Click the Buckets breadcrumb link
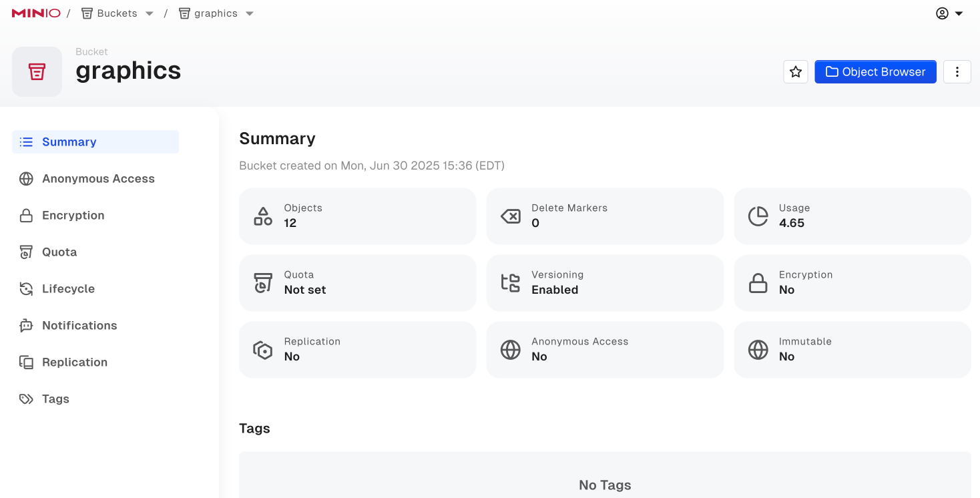980x498 pixels. tap(117, 13)
